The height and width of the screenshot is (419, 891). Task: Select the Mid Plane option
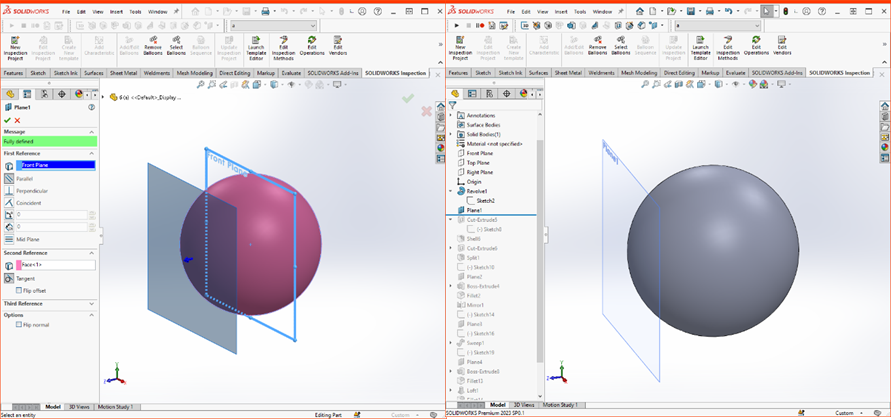pos(27,239)
